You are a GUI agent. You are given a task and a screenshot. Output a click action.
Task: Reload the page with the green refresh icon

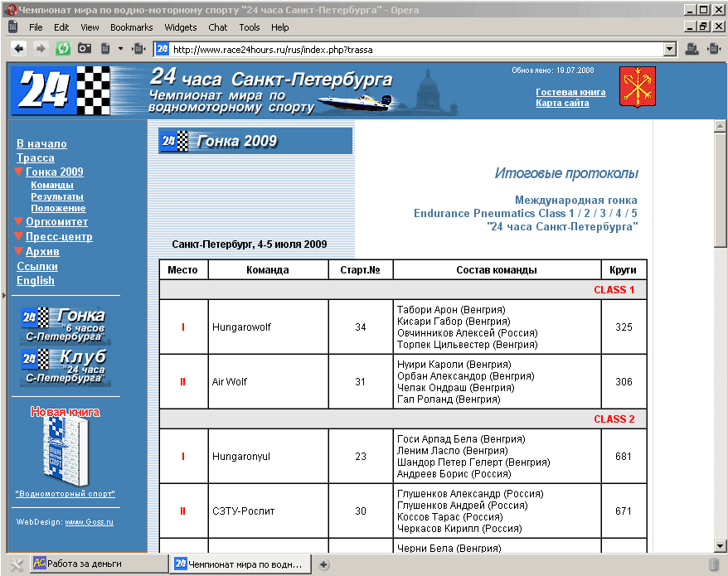(63, 48)
